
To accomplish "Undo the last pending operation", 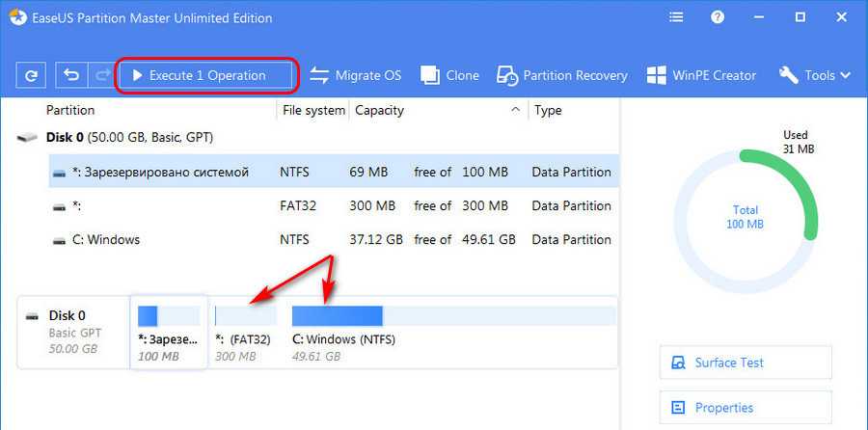I will pos(71,75).
